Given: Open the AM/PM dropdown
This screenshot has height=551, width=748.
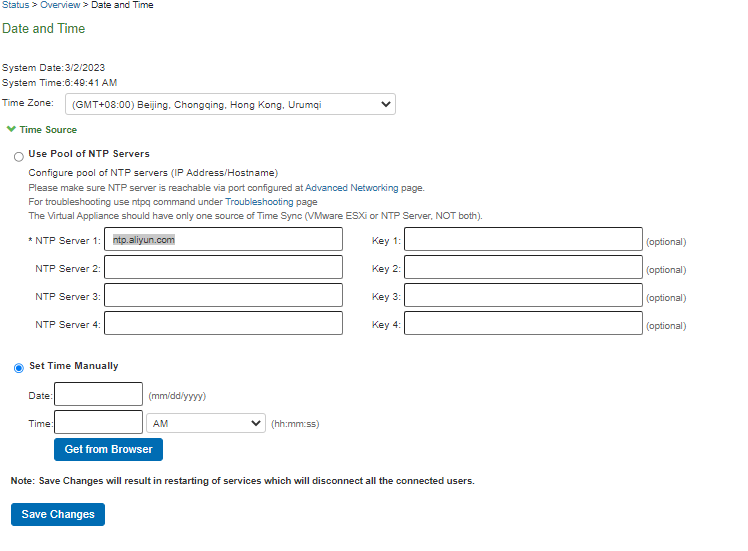Looking at the screenshot, I should (x=205, y=423).
